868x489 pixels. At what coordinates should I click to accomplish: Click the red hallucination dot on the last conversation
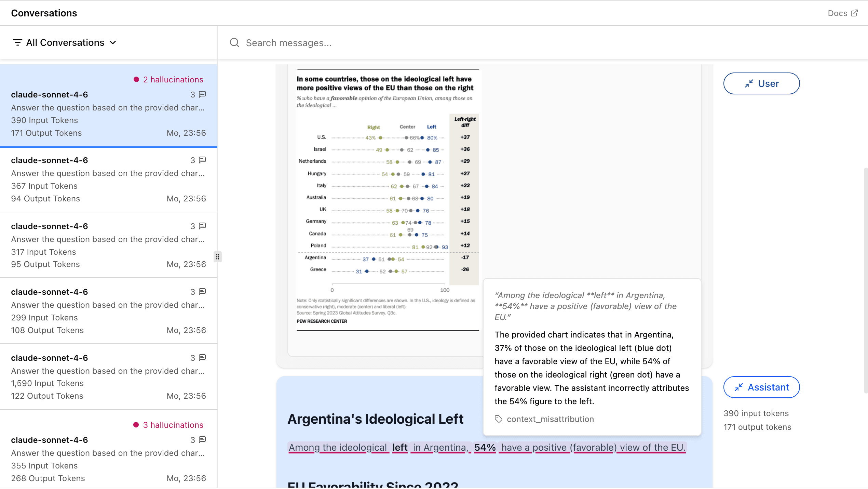click(137, 425)
